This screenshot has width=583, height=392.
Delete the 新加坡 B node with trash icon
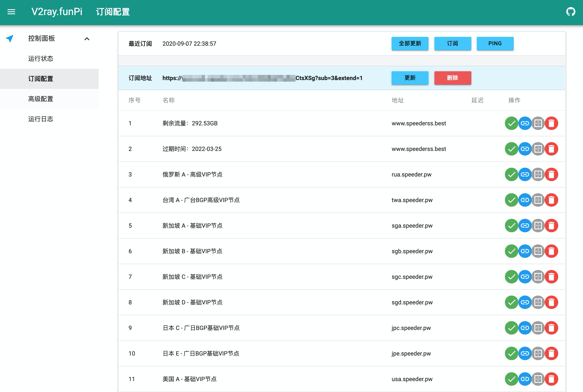pos(551,251)
